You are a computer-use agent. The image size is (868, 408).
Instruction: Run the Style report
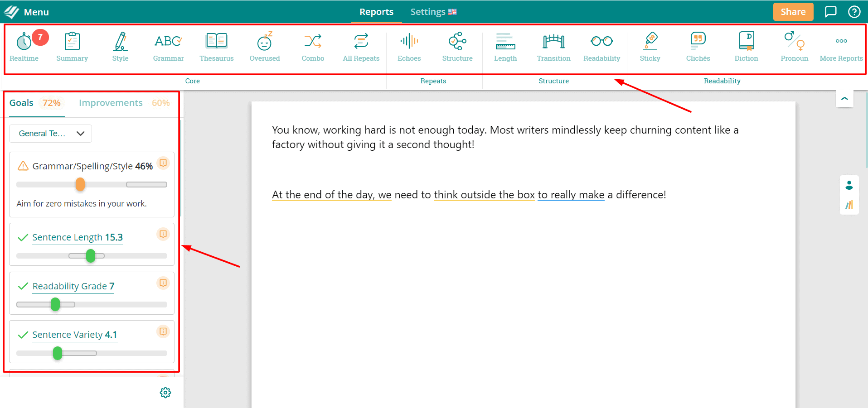[x=120, y=47]
